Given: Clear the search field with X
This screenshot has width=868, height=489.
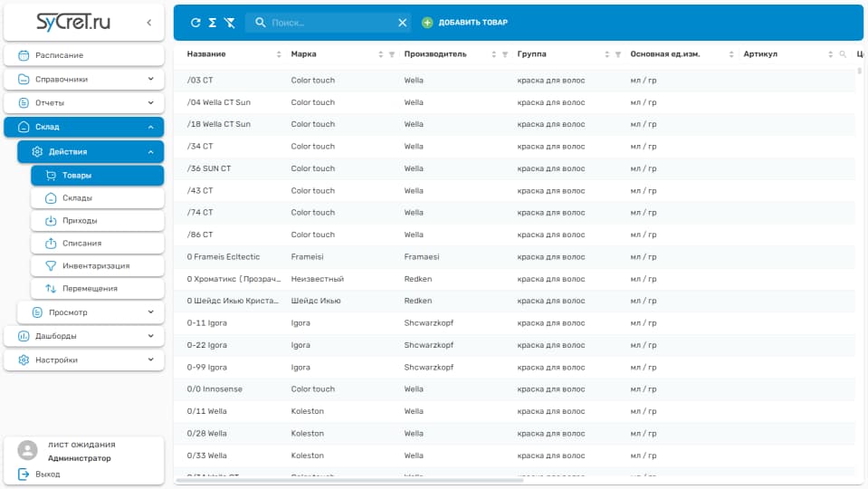Looking at the screenshot, I should point(403,23).
